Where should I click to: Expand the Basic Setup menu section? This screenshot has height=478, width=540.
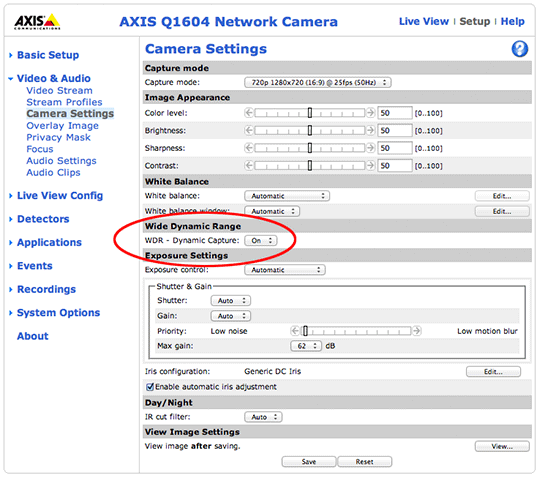tap(48, 55)
